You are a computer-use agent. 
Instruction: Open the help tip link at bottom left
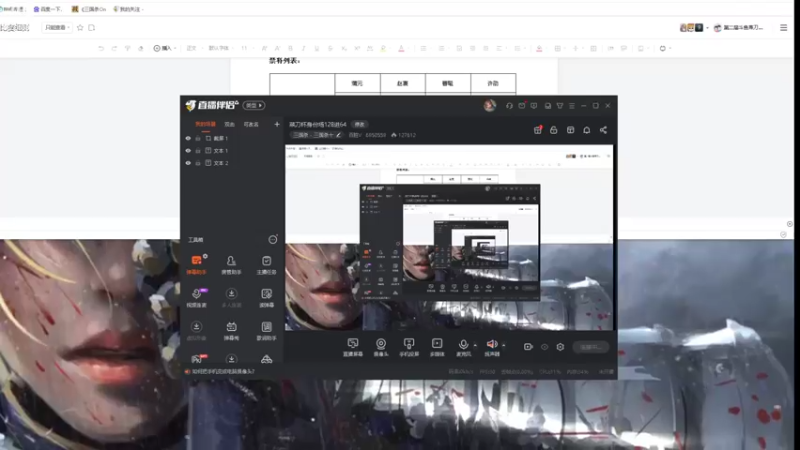(220, 372)
